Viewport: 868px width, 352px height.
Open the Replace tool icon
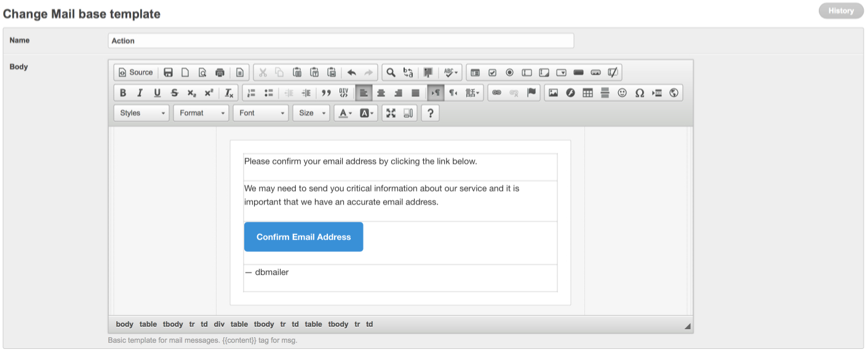408,73
